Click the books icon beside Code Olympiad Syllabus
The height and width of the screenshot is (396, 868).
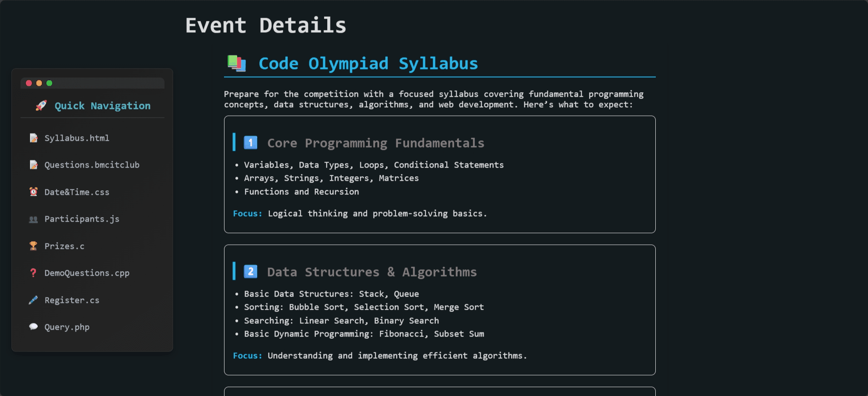tap(237, 63)
